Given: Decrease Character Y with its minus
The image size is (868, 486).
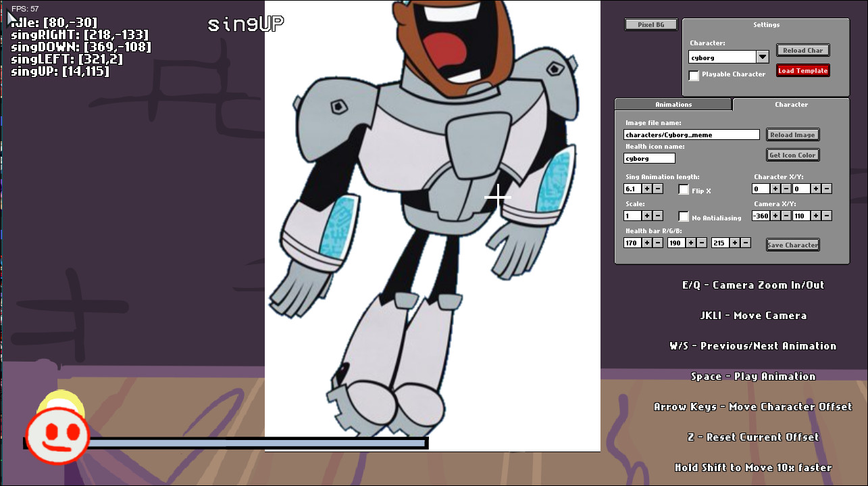Looking at the screenshot, I should 827,189.
